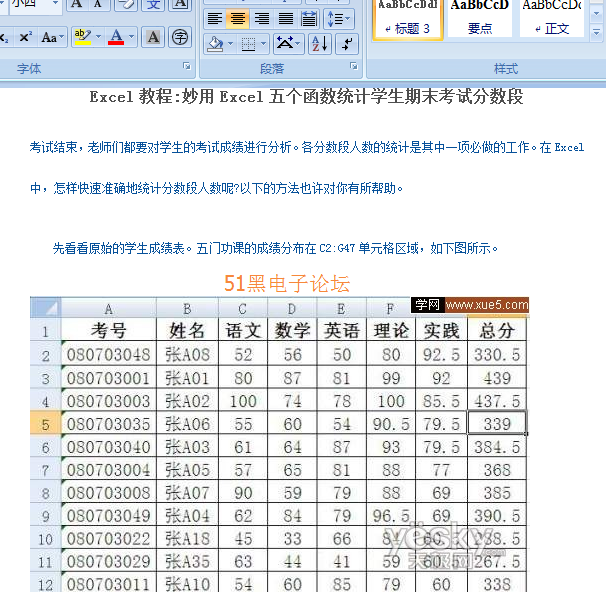Click the embedded Excel table image
Screen dimensions: 606x610
click(279, 444)
